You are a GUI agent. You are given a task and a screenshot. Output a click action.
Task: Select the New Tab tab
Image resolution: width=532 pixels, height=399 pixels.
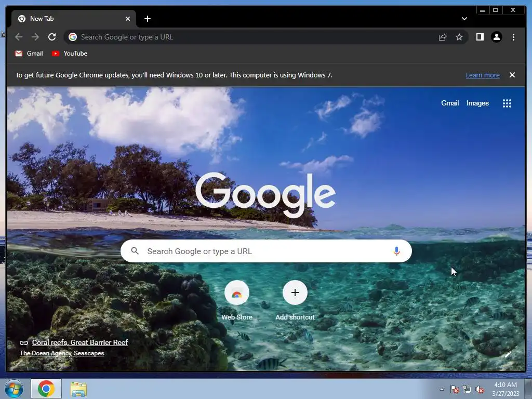(74, 19)
